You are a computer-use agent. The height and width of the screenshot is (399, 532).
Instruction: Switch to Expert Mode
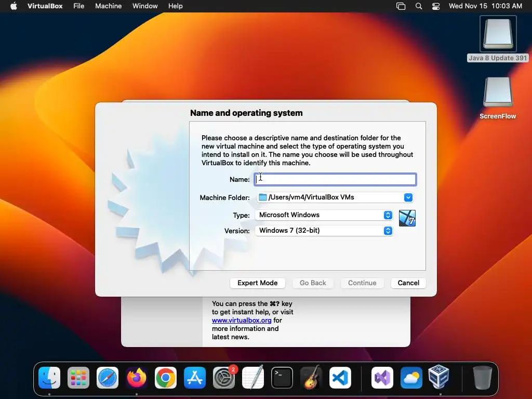coord(258,283)
